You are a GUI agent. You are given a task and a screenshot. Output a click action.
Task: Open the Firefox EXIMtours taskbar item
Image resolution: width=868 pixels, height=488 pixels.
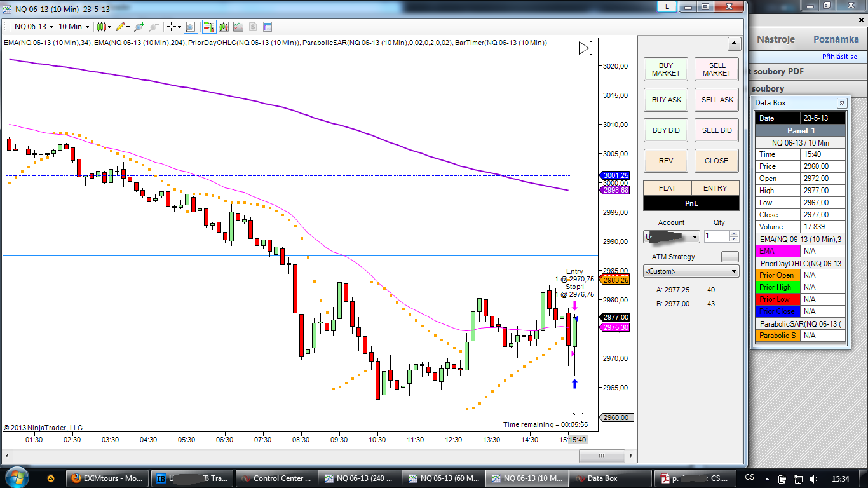tap(107, 478)
